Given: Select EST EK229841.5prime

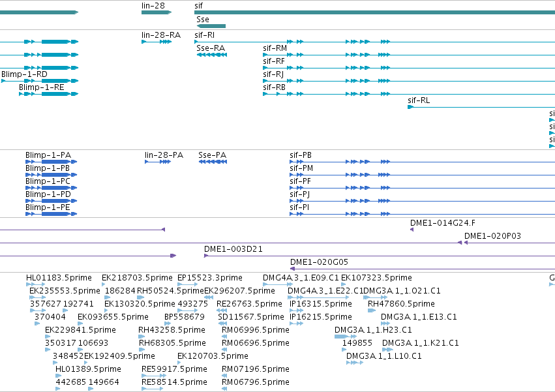Looking at the screenshot, I should (x=80, y=331).
